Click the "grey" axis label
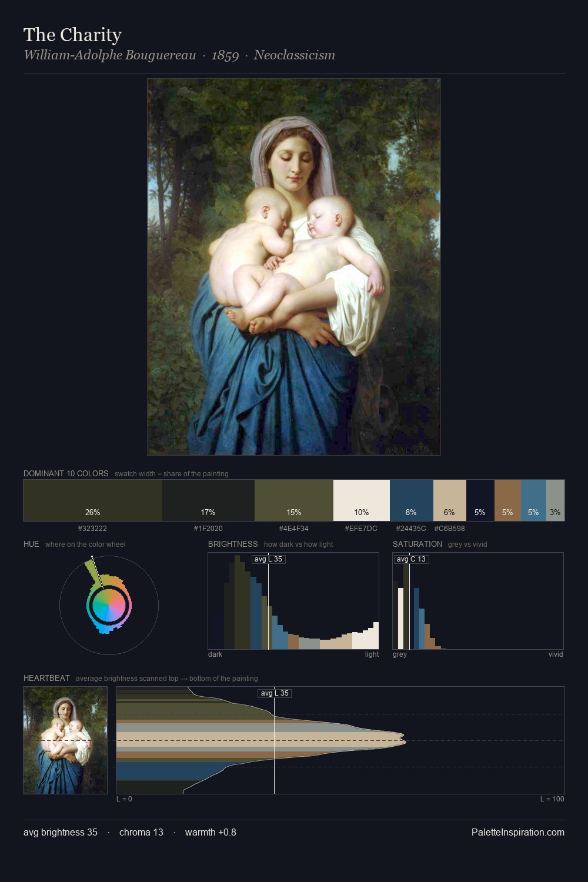This screenshot has width=588, height=882. tap(400, 654)
